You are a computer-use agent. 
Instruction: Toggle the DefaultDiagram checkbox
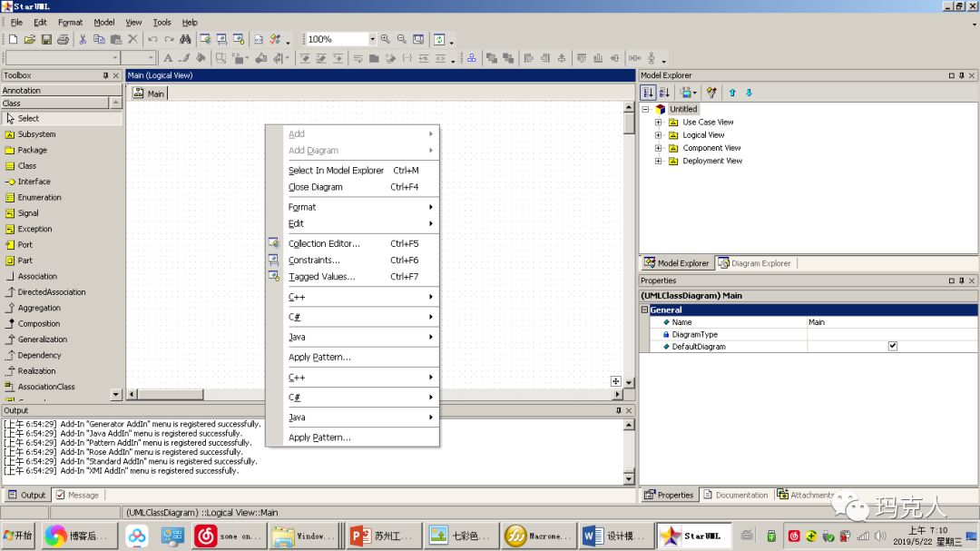point(893,346)
